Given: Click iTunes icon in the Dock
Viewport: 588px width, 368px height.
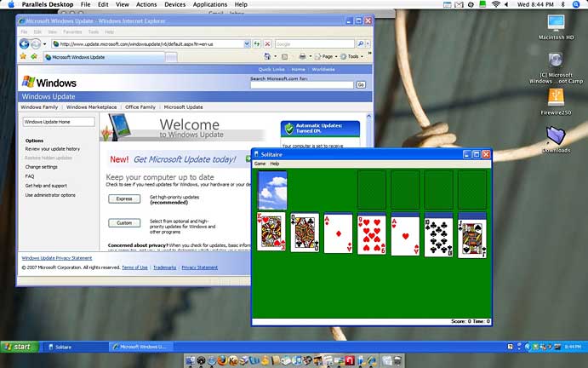Looking at the screenshot, I should pyautogui.click(x=297, y=361).
